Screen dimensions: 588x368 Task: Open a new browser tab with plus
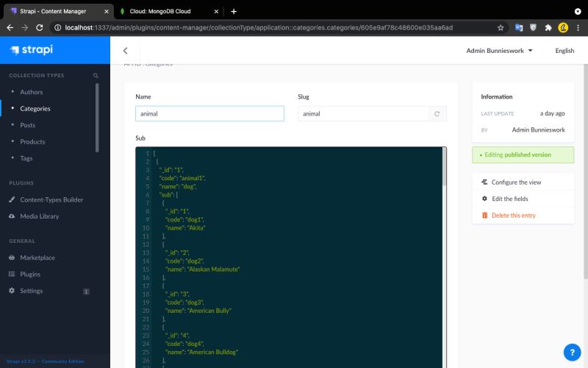[234, 11]
